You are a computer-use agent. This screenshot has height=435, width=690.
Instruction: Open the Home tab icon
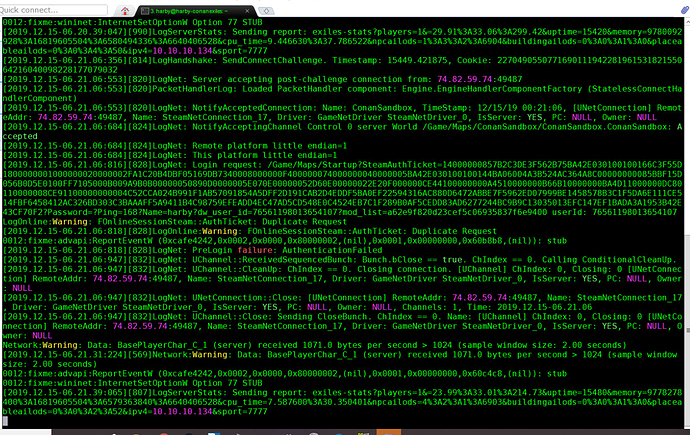point(125,11)
